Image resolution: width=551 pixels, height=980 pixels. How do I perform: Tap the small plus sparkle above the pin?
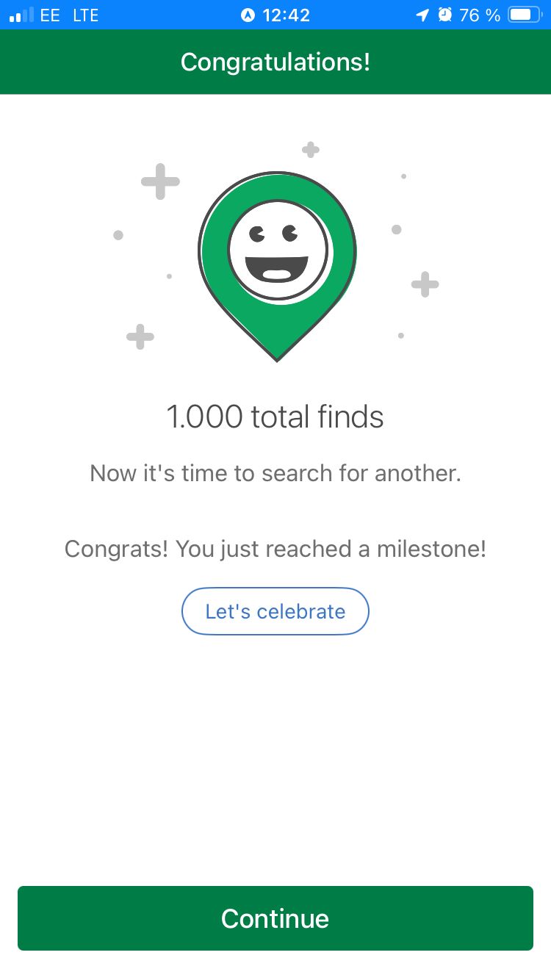click(311, 150)
